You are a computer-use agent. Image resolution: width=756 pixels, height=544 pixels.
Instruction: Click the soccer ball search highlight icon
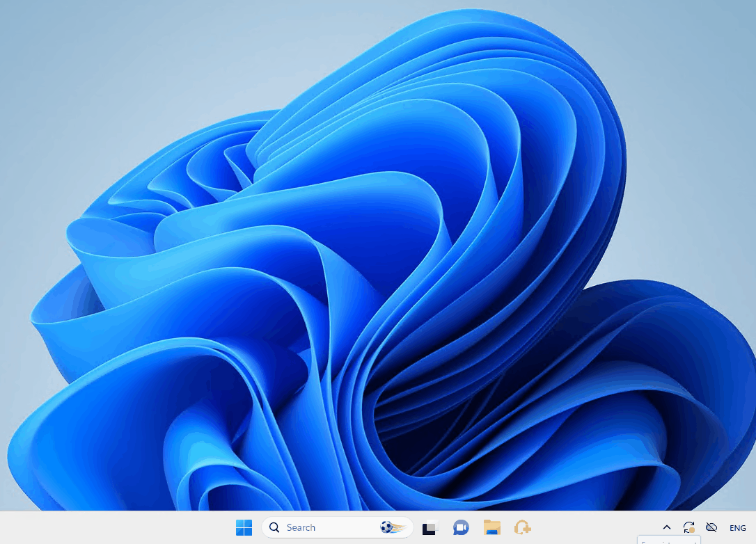coord(393,527)
